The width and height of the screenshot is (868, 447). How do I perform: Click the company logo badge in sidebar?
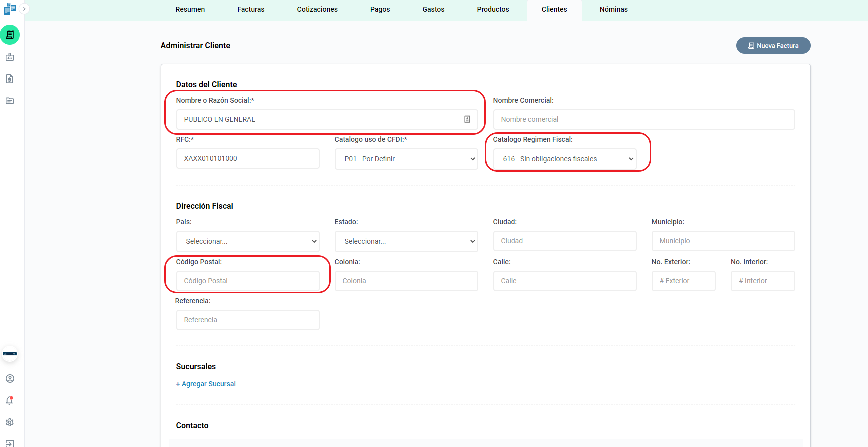[x=10, y=354]
